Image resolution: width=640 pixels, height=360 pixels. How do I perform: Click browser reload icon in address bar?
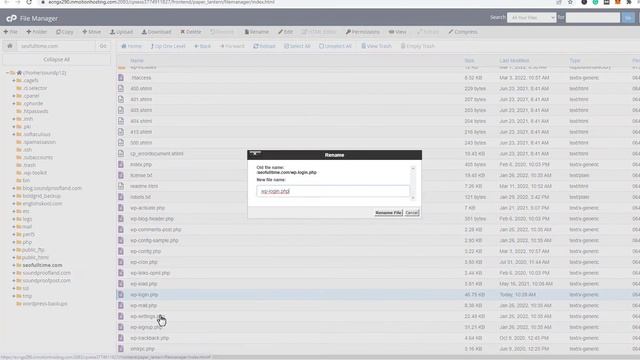pos(29,2)
